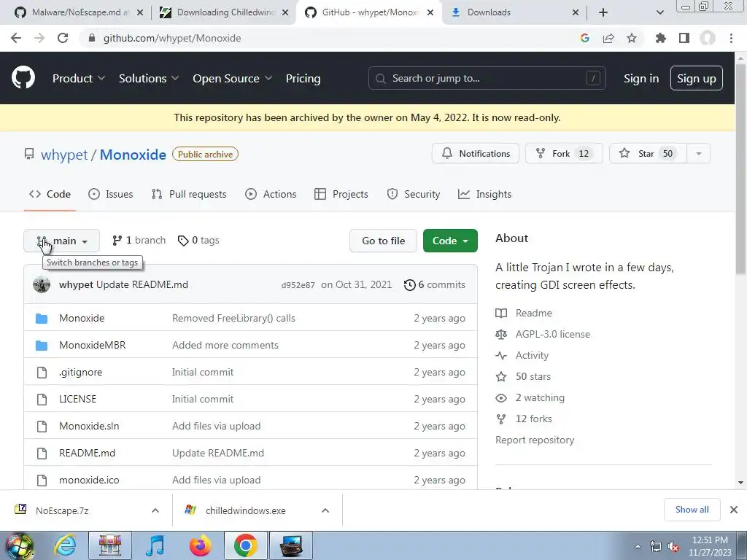Image resolution: width=747 pixels, height=560 pixels.
Task: Switch to the Insights tab
Action: pos(484,194)
